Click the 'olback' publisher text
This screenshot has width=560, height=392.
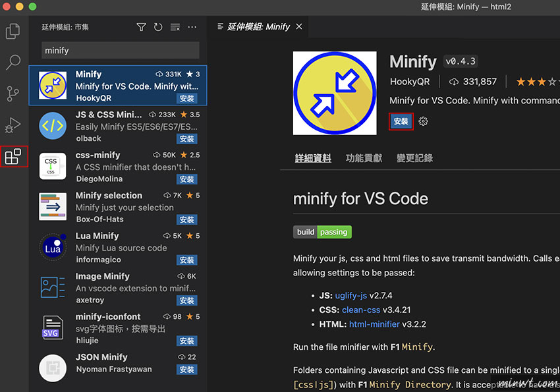(88, 138)
